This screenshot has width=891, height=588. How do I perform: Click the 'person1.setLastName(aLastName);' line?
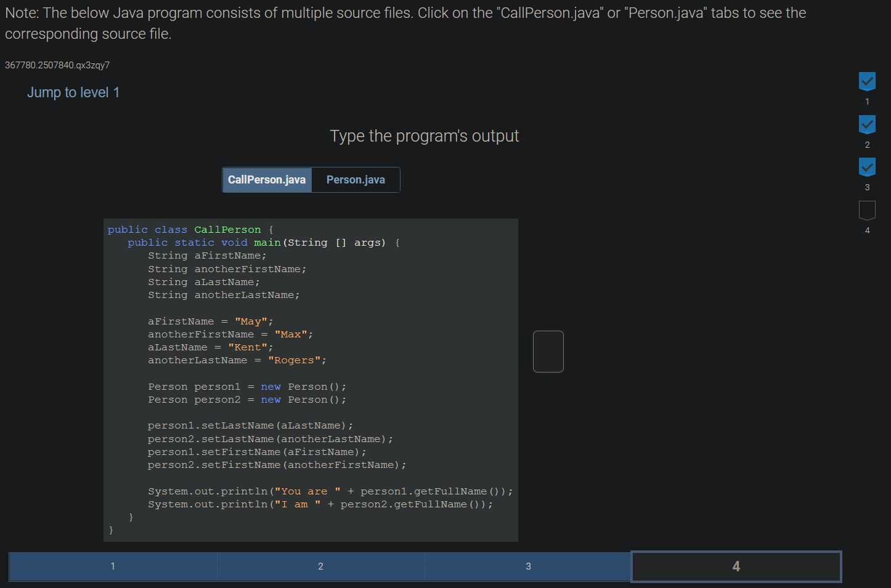pyautogui.click(x=250, y=425)
